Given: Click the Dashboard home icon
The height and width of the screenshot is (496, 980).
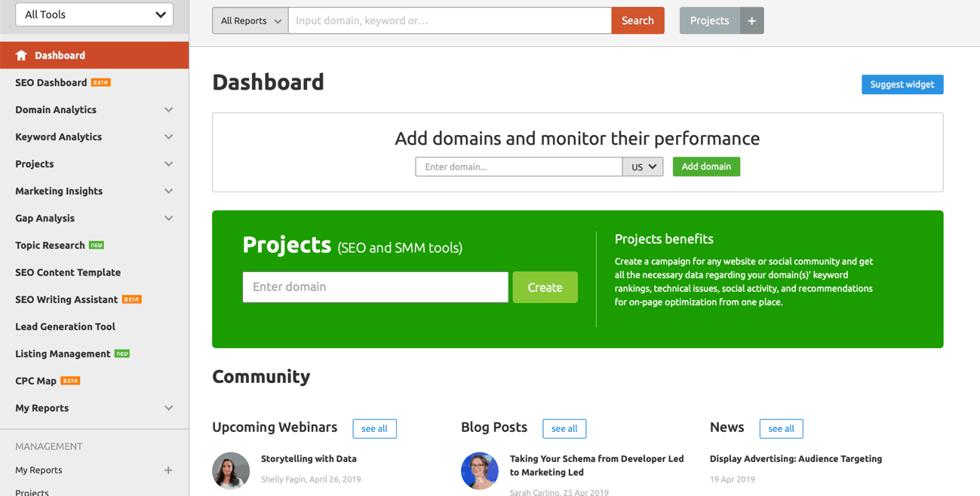Looking at the screenshot, I should tap(23, 55).
